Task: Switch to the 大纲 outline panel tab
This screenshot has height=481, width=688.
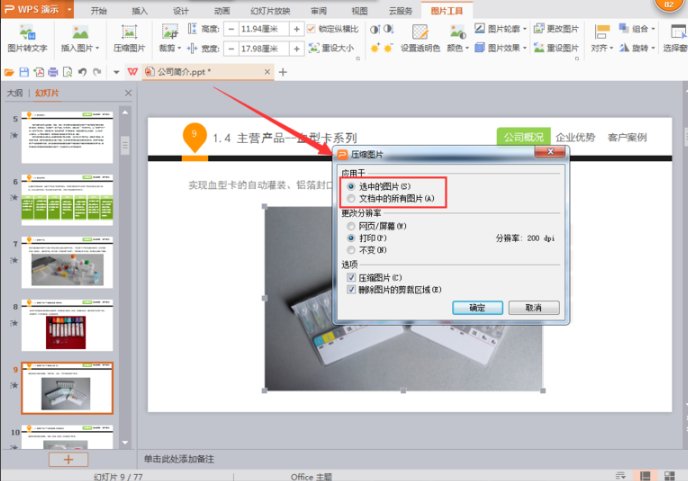Action: pos(15,93)
